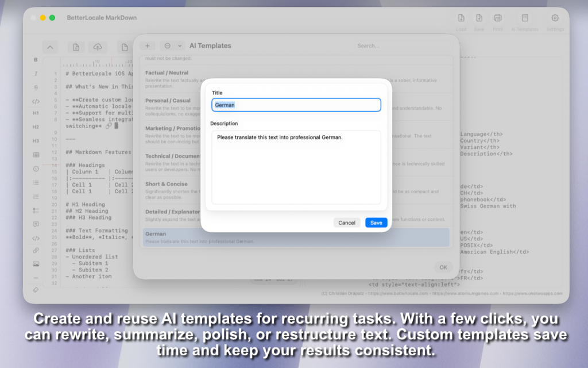Collapse panel using the up chevron button
The image size is (588, 368).
[x=51, y=47]
